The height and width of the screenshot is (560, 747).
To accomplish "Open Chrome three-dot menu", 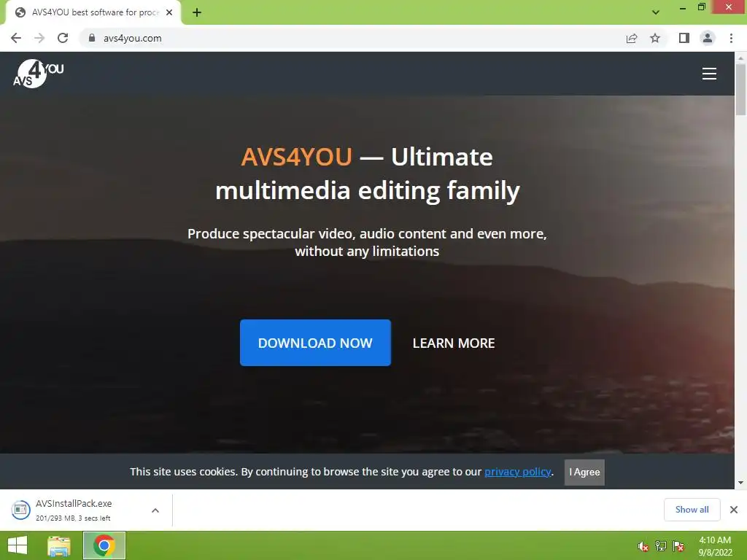I will 731,38.
